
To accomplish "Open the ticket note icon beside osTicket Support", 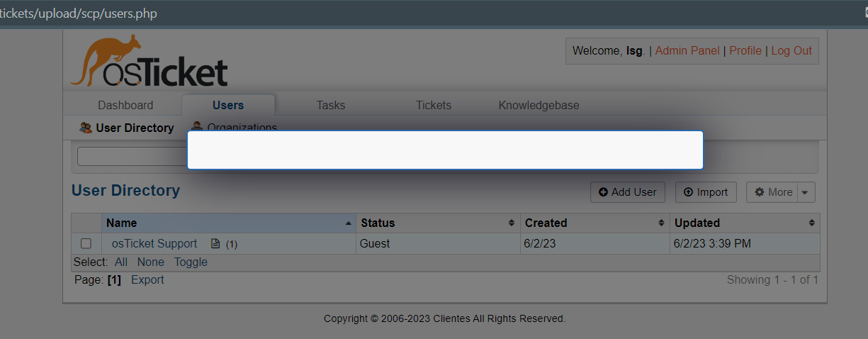I will click(x=215, y=244).
